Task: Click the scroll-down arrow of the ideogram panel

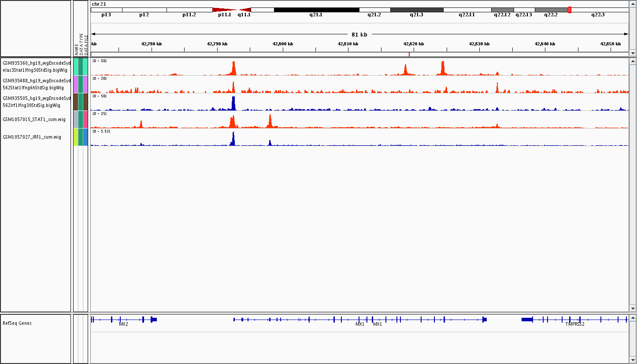Action: tap(633, 53)
